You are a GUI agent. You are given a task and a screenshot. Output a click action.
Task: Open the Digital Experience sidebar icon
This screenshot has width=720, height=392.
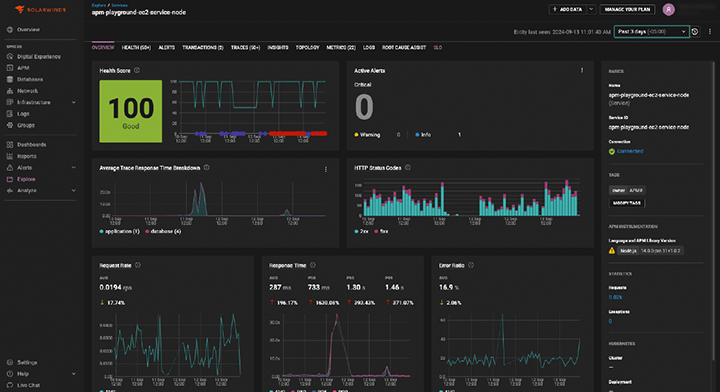(10, 56)
